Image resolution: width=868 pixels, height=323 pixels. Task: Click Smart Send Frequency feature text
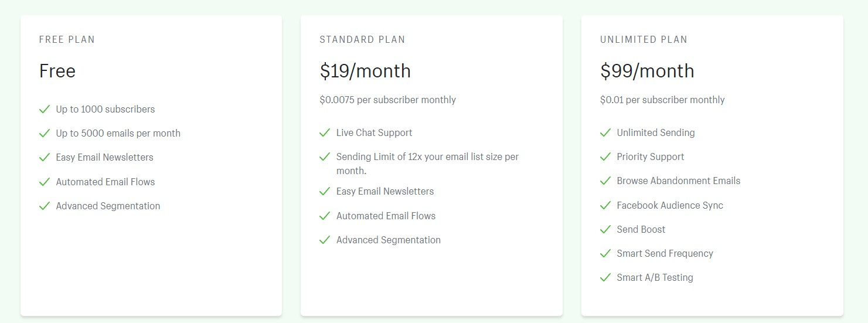tap(665, 253)
